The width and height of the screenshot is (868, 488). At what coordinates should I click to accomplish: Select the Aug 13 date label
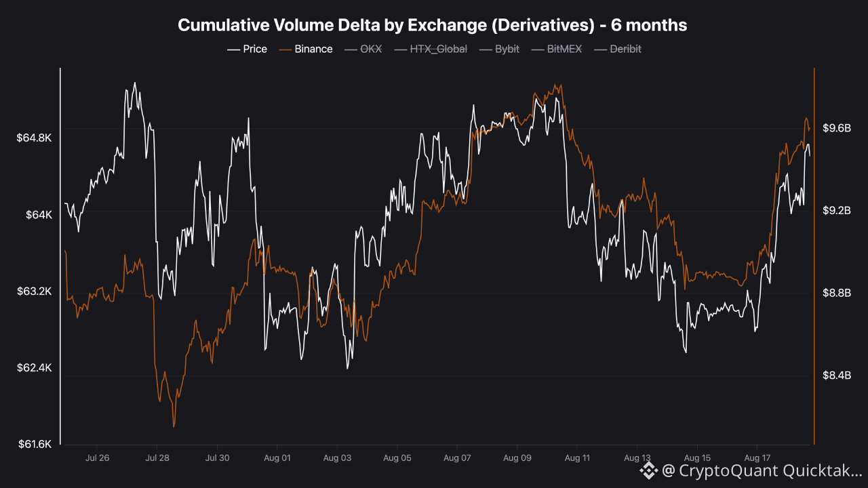tap(637, 457)
